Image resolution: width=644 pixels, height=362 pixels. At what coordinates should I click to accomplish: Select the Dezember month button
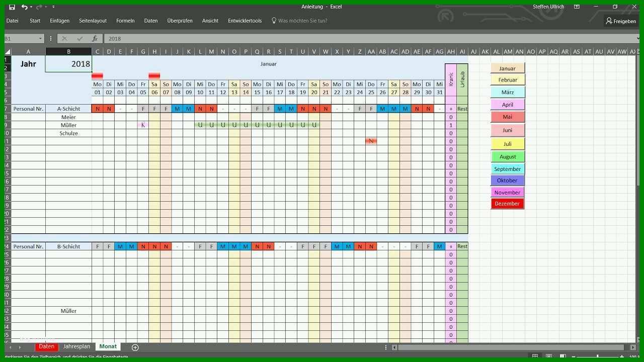tap(507, 204)
